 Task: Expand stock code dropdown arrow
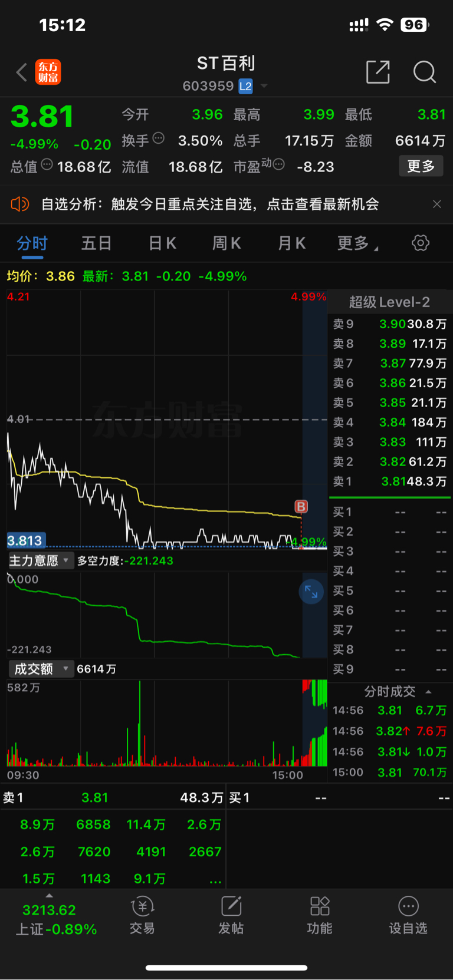click(x=264, y=87)
